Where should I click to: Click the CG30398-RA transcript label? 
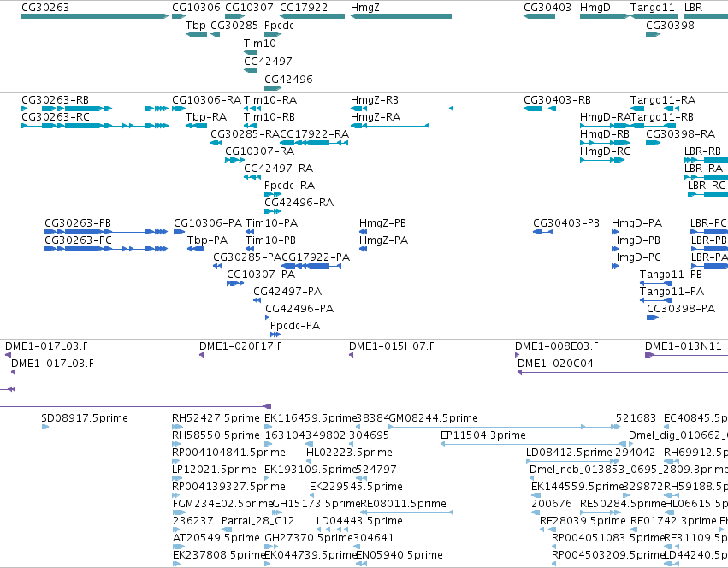681,134
